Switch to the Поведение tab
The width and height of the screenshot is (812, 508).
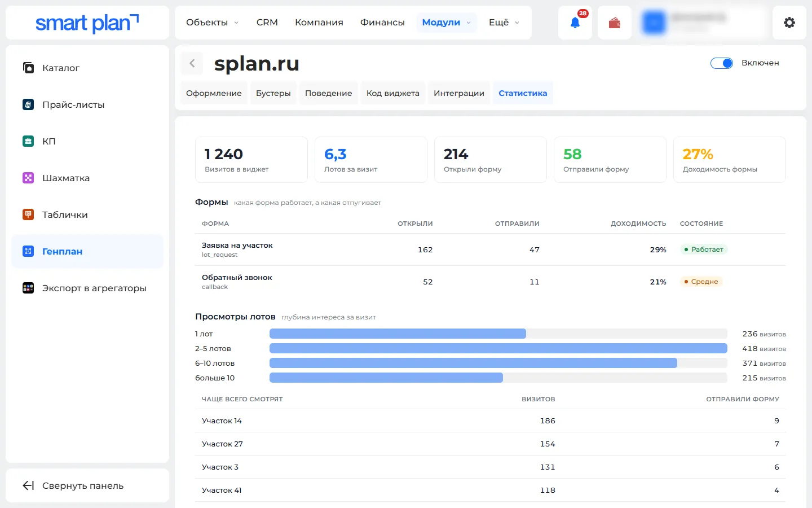coord(329,93)
